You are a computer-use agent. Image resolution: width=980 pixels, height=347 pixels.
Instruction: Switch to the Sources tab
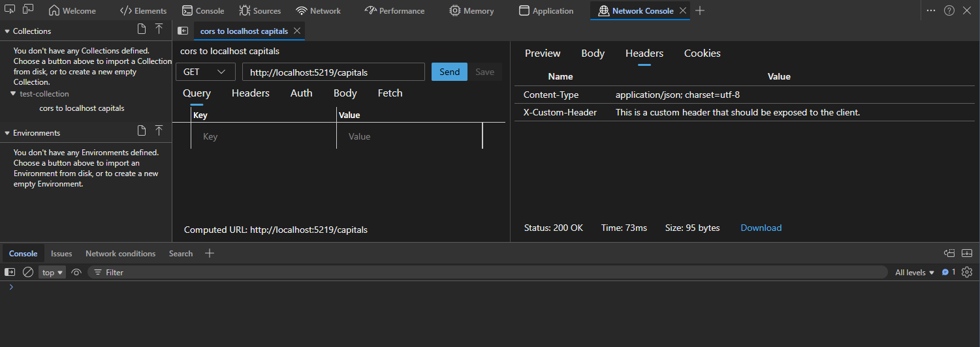[x=260, y=10]
